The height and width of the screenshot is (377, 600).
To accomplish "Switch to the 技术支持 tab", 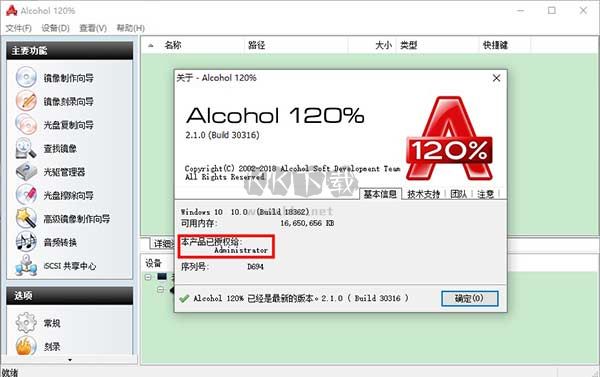I will coord(424,194).
